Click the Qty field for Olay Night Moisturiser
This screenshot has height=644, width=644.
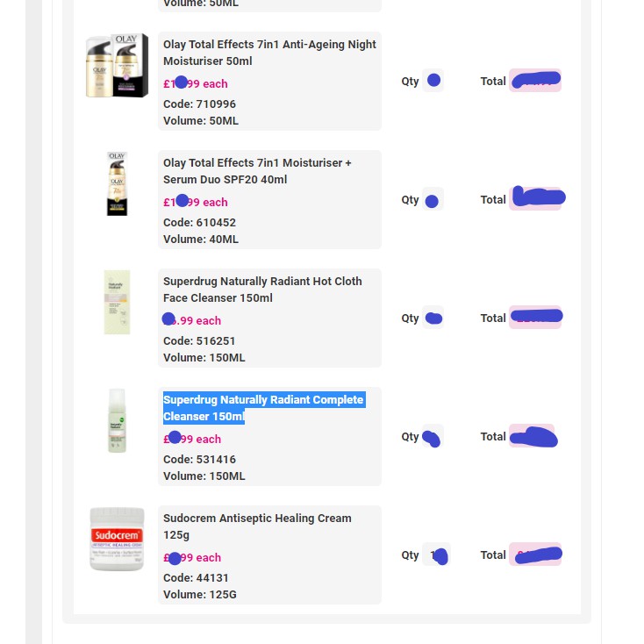click(x=433, y=81)
